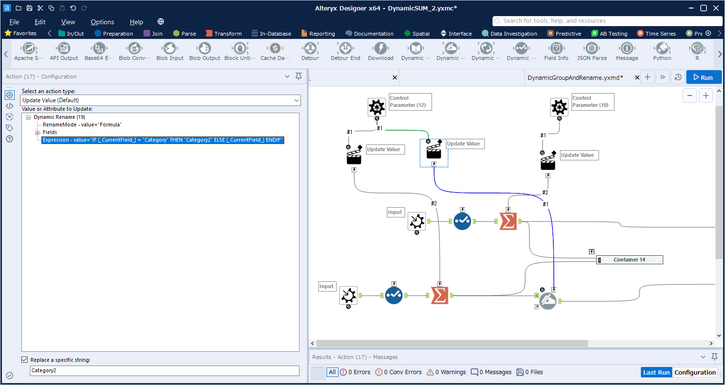Screen dimensions: 725x385
Task: Toggle Replace a specific string checkbox
Action: pyautogui.click(x=25, y=360)
